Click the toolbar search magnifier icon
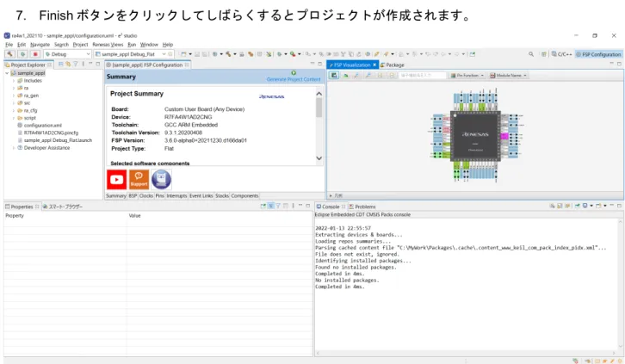 point(531,54)
